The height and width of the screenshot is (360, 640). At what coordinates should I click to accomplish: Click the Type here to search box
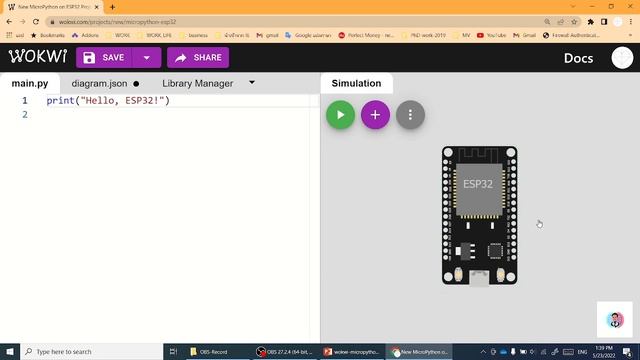[x=91, y=351]
